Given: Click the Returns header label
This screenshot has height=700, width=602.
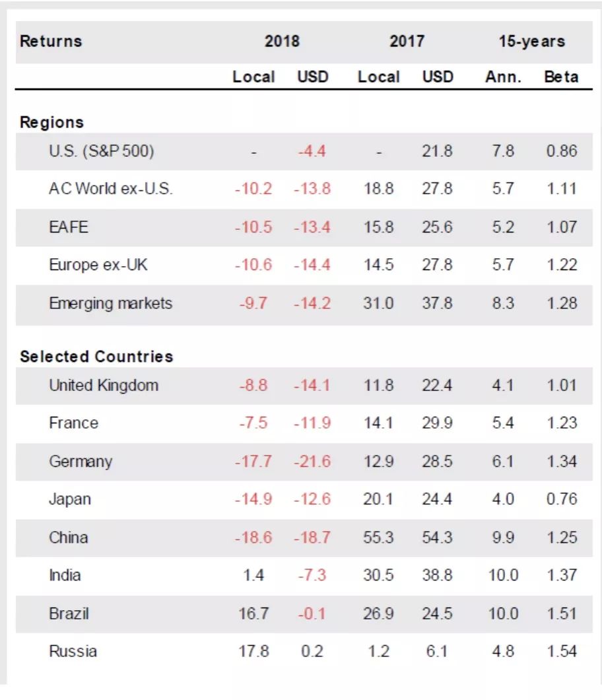Looking at the screenshot, I should [51, 41].
